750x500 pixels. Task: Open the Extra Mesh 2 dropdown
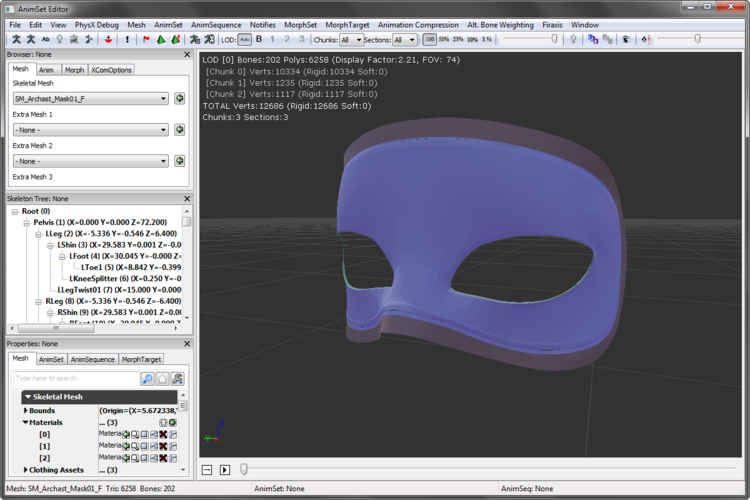tap(91, 161)
